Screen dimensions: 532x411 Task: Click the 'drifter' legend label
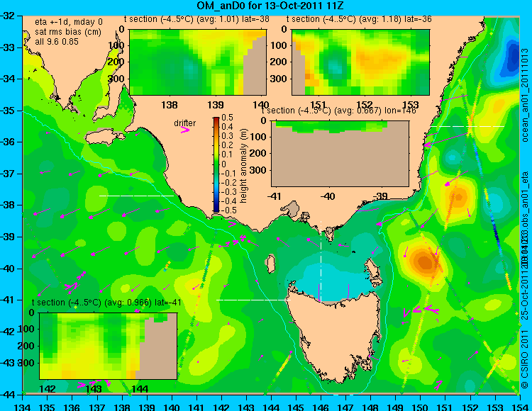click(x=185, y=123)
